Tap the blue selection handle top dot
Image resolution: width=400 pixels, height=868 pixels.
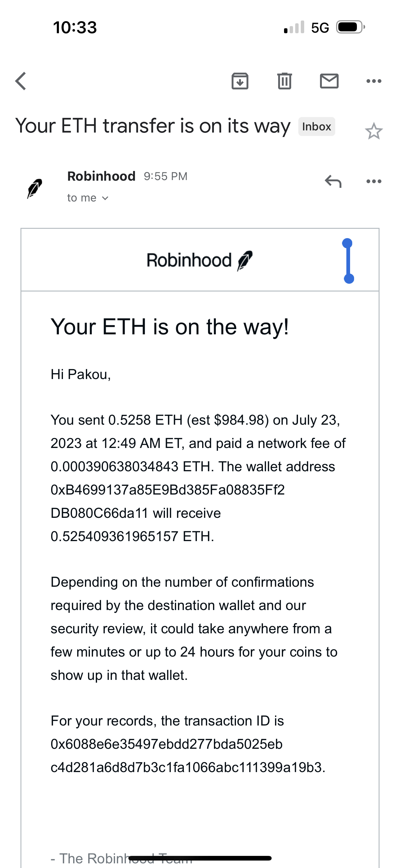click(347, 243)
